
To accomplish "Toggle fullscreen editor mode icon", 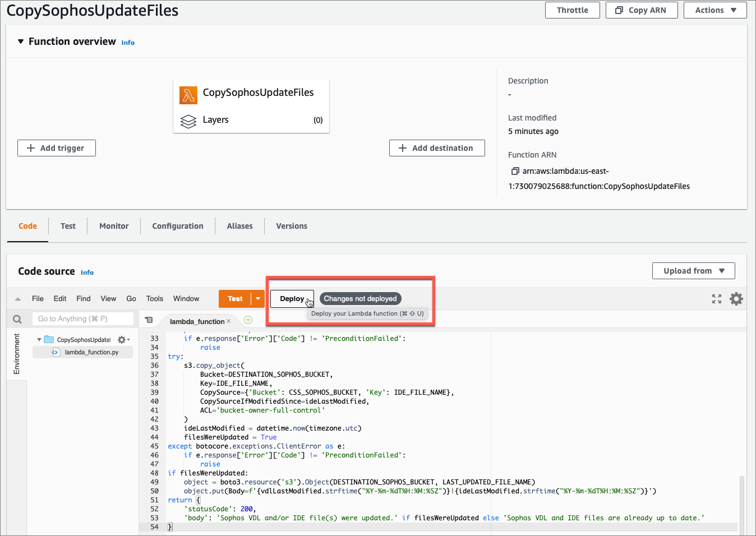I will tap(717, 299).
